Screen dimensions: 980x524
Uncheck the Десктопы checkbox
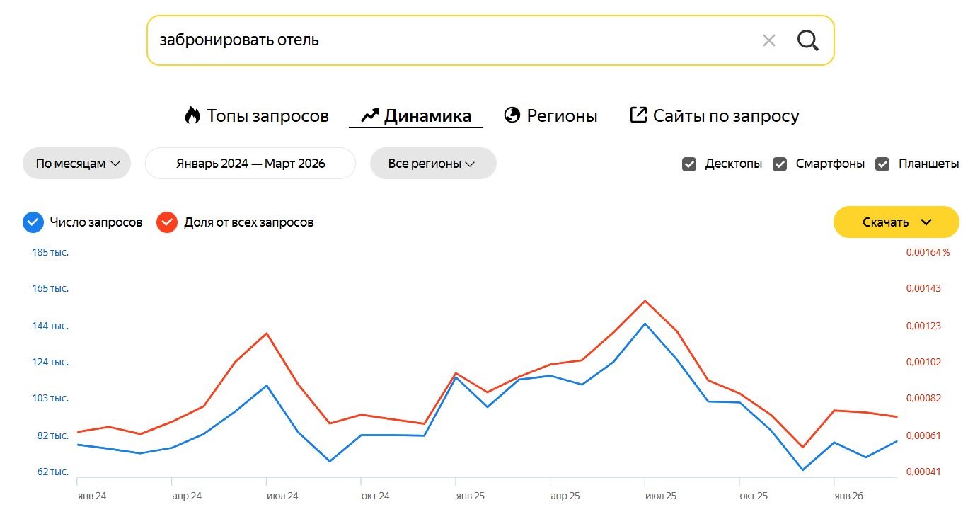(x=689, y=164)
